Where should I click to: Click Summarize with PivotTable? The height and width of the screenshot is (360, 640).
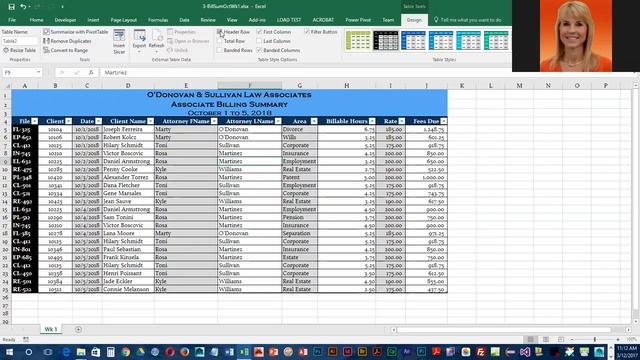tap(76, 31)
